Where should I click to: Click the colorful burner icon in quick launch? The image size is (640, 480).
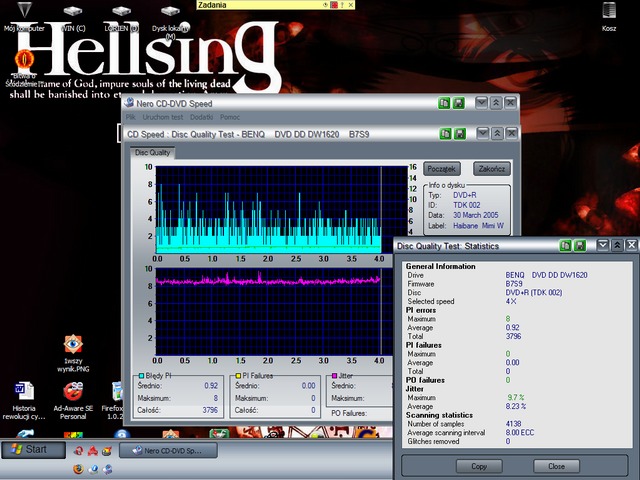click(x=107, y=451)
